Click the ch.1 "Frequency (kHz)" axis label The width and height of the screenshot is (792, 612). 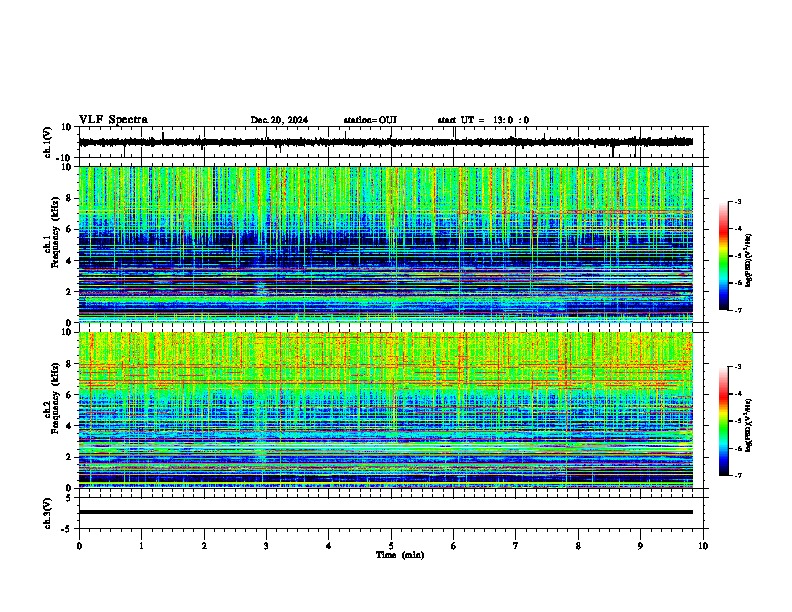pyautogui.click(x=55, y=233)
